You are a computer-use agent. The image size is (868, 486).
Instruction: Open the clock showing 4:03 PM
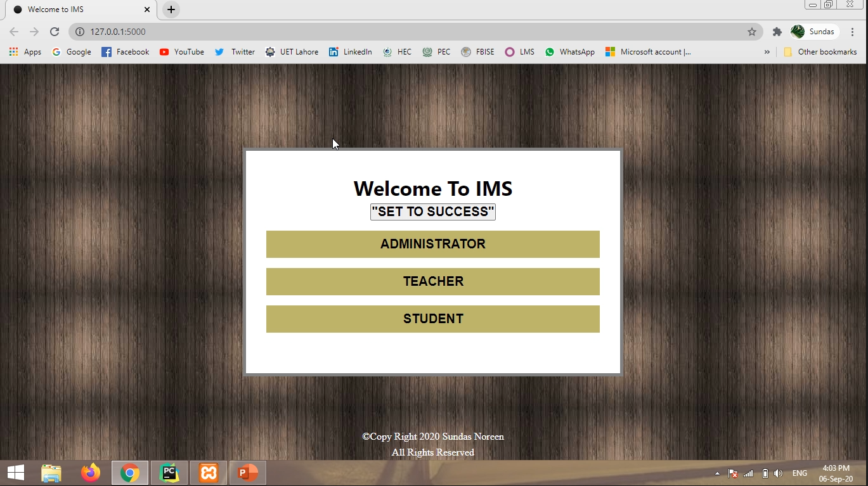tap(836, 473)
